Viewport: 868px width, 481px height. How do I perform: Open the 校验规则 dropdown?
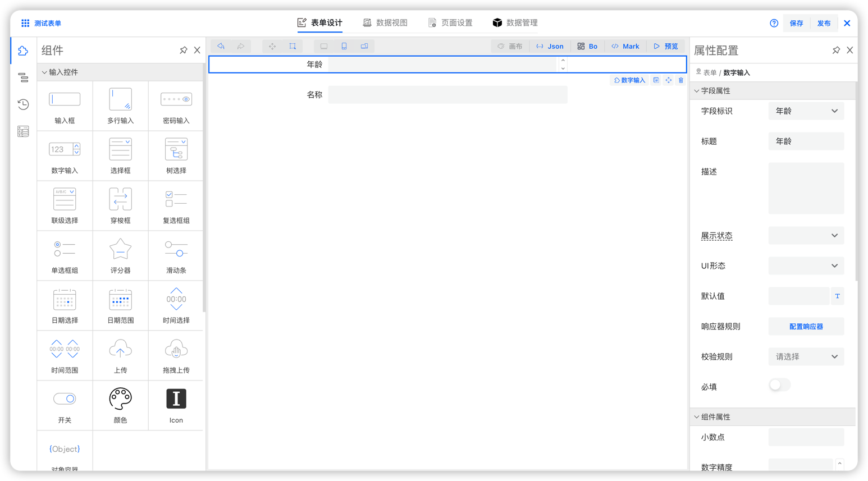click(806, 357)
